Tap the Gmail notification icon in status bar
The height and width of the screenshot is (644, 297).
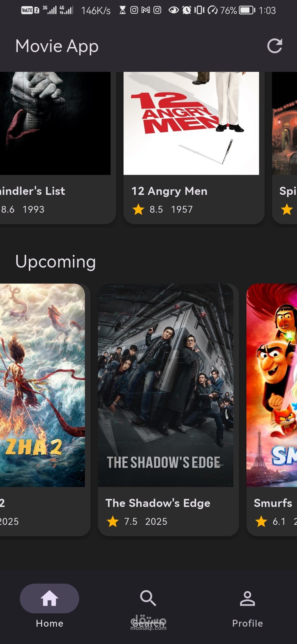click(146, 10)
